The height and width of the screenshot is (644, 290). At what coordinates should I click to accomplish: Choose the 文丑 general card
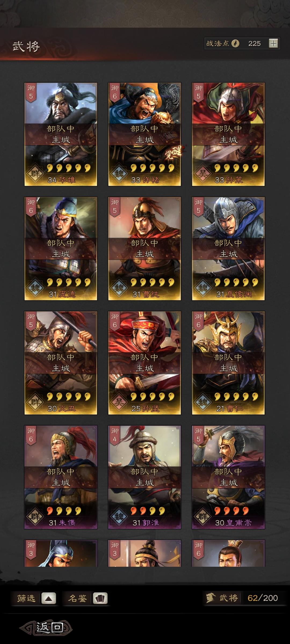tap(61, 363)
